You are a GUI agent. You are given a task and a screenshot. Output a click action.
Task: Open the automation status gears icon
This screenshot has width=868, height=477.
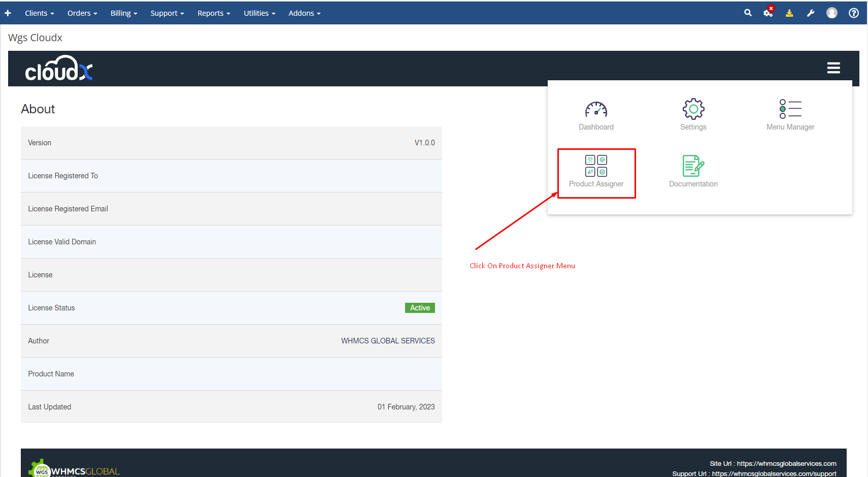768,13
